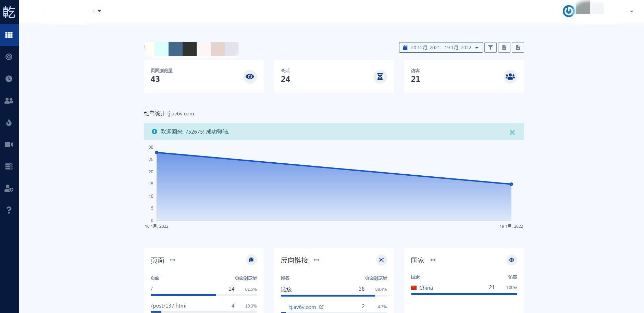
Task: Click the question mark help icon
Action: (x=9, y=210)
